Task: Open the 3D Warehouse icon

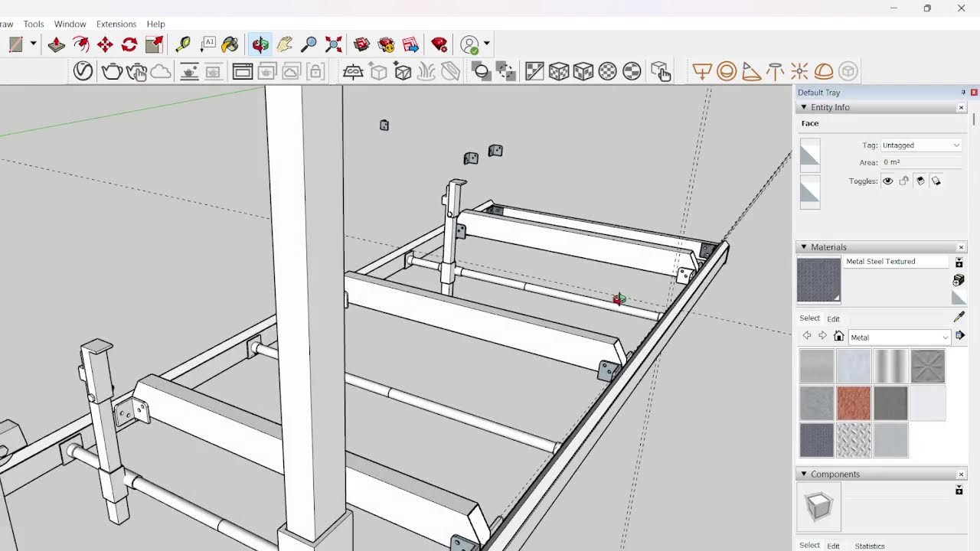Action: coord(361,44)
